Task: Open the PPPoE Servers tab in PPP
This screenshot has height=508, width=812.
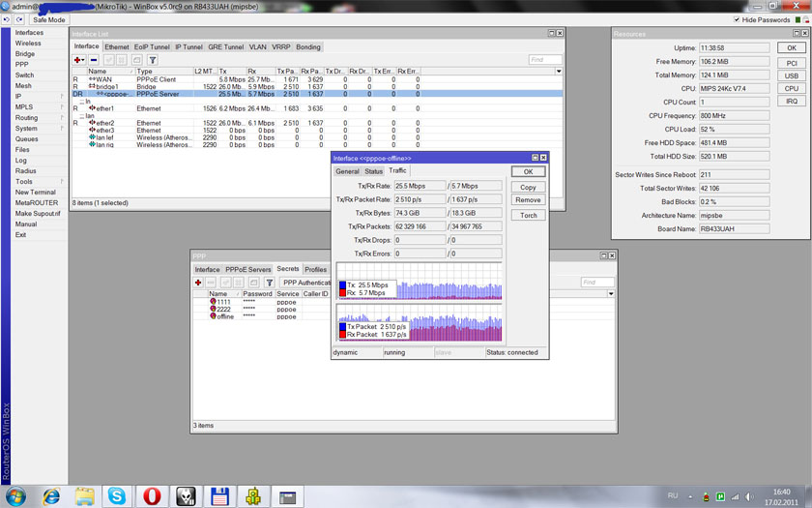Action: tap(248, 270)
